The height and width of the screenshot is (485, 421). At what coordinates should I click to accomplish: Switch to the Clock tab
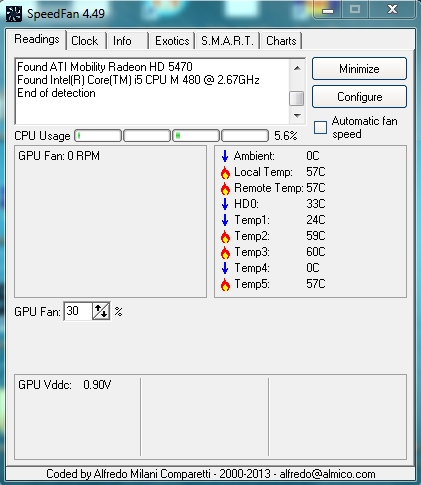[x=85, y=41]
